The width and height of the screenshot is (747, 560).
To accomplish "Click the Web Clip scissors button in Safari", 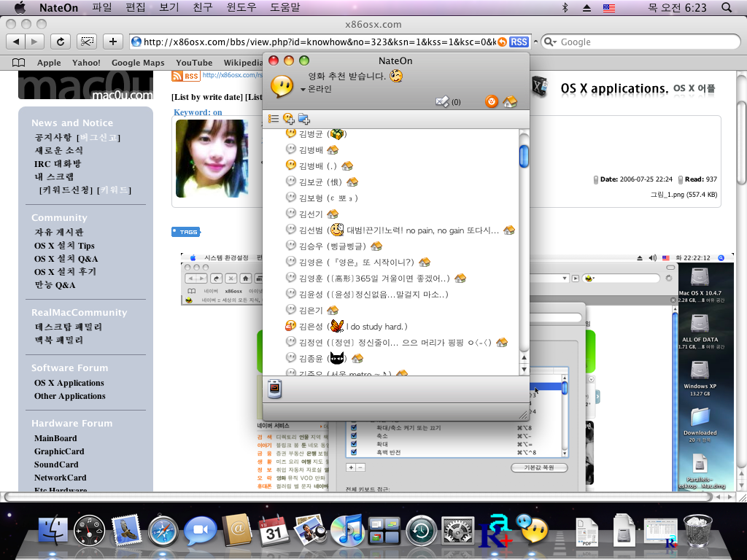I will (87, 42).
